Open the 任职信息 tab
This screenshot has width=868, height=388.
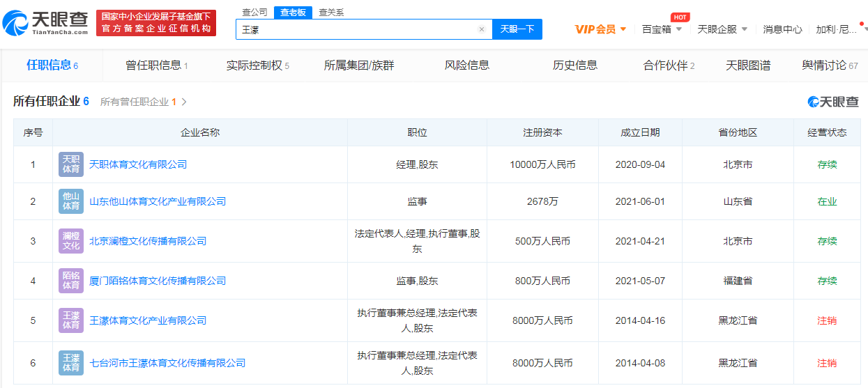pos(52,65)
